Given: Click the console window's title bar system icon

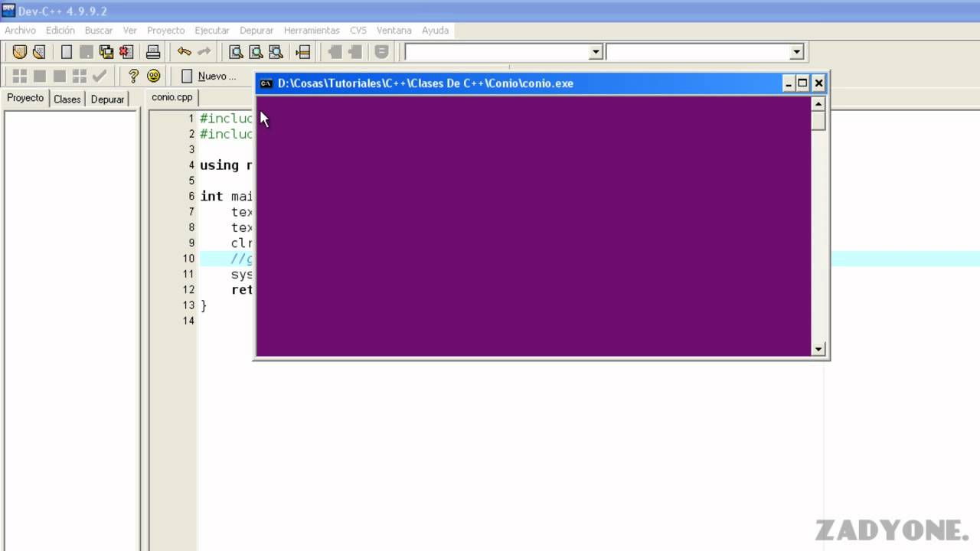Looking at the screenshot, I should pos(266,83).
